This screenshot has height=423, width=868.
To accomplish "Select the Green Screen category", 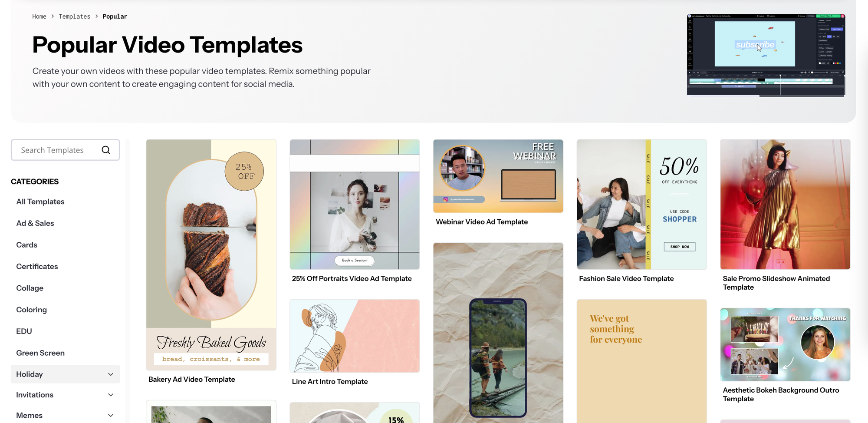I will pyautogui.click(x=40, y=353).
